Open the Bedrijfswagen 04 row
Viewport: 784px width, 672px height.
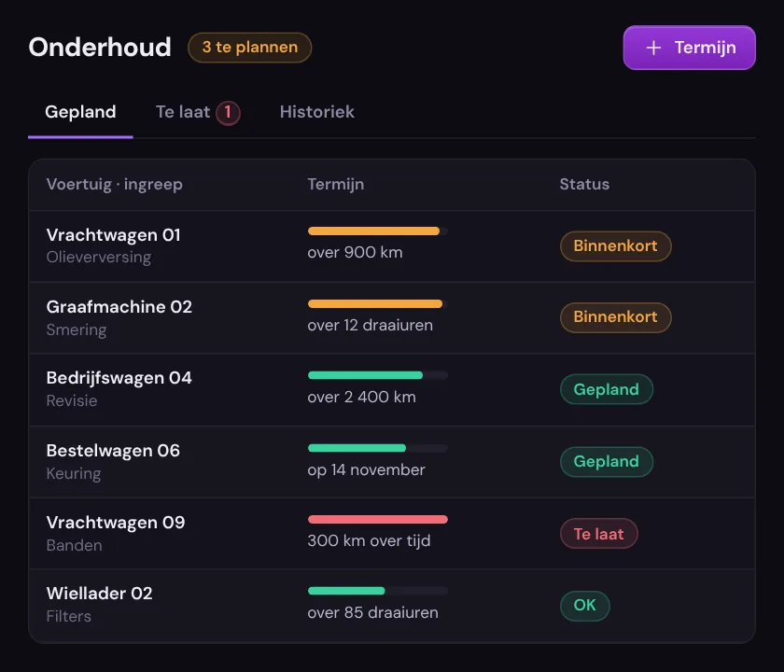coord(392,390)
